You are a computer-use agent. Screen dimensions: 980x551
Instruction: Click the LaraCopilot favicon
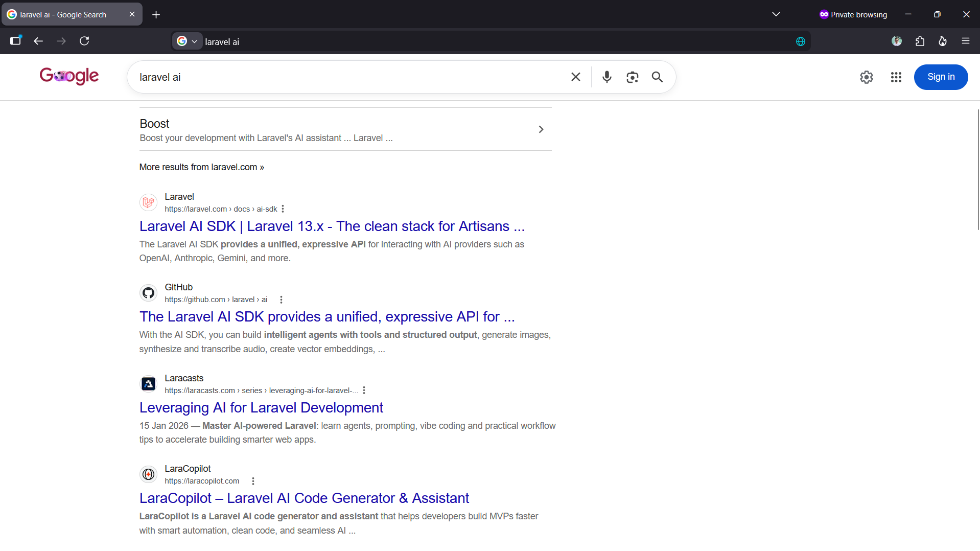tap(148, 474)
